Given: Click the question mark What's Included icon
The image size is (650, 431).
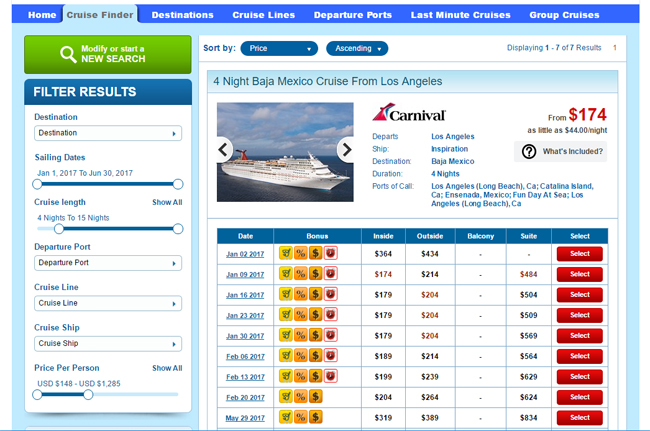Looking at the screenshot, I should click(x=529, y=152).
